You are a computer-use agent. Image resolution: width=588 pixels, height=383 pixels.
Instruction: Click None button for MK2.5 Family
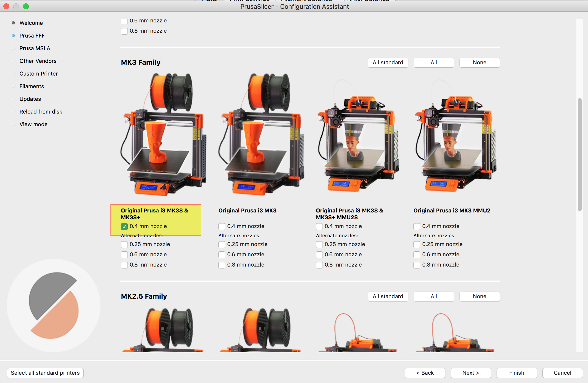click(x=479, y=296)
